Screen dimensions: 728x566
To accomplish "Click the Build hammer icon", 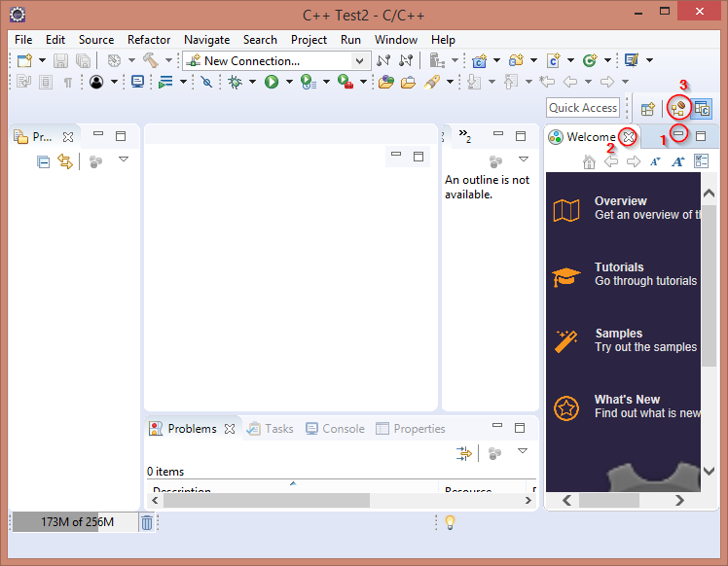I will pyautogui.click(x=150, y=60).
